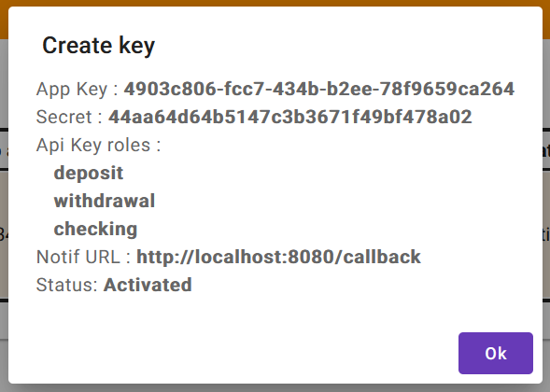Viewport: 550px width, 392px height.
Task: Confirm the dialog with the Ok button
Action: click(495, 353)
